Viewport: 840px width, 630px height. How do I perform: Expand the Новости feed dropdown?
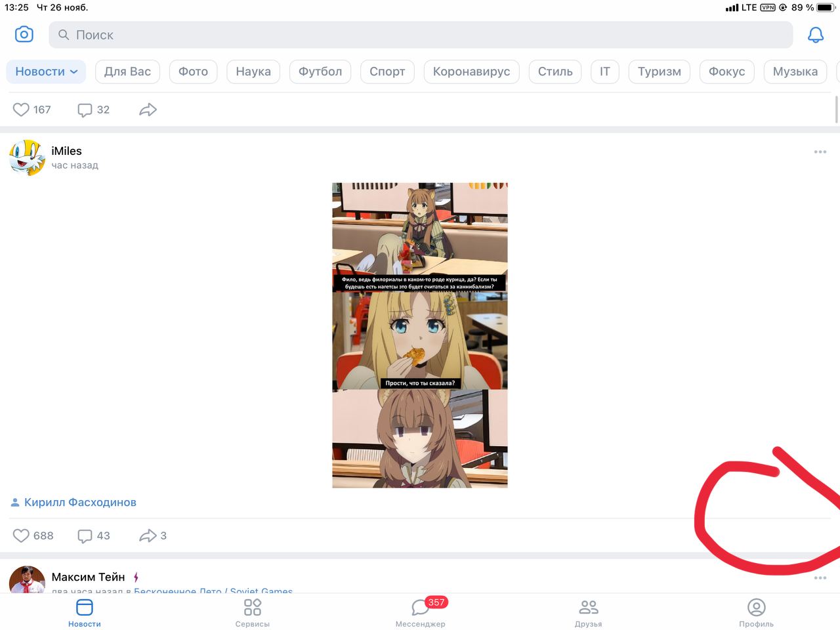coord(46,72)
